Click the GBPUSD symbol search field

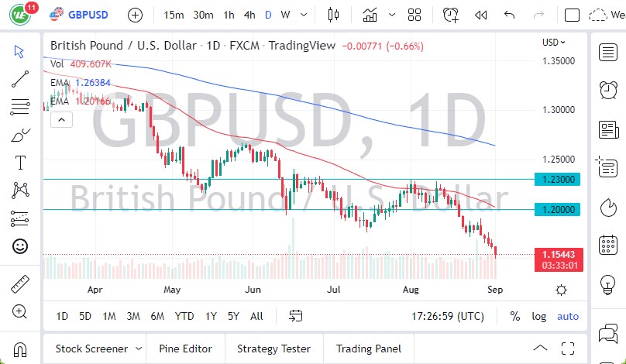[x=88, y=15]
